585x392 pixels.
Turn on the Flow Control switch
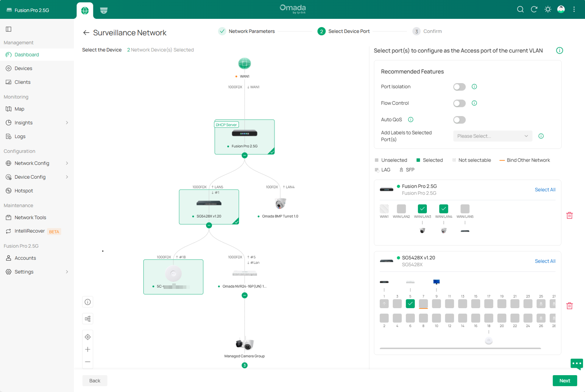(459, 103)
